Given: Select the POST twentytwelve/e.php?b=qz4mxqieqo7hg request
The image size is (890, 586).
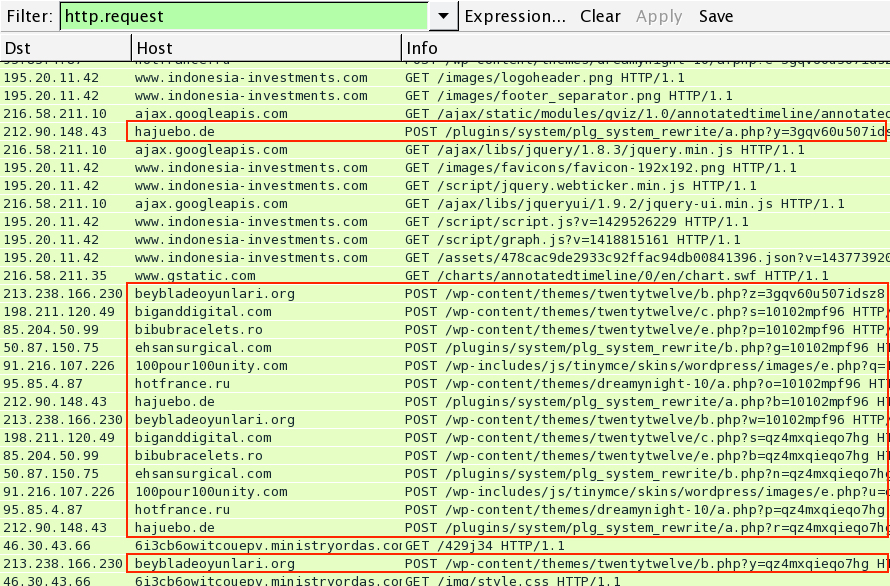Looking at the screenshot, I should pos(445,456).
